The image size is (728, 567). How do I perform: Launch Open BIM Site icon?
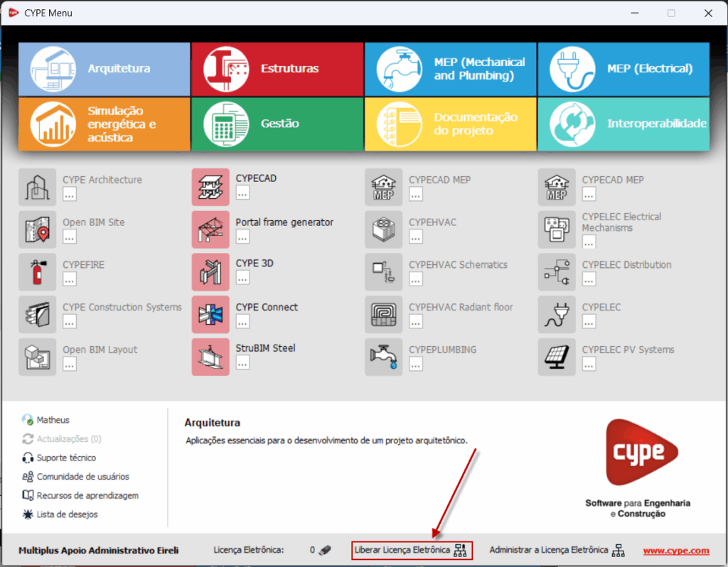[37, 229]
